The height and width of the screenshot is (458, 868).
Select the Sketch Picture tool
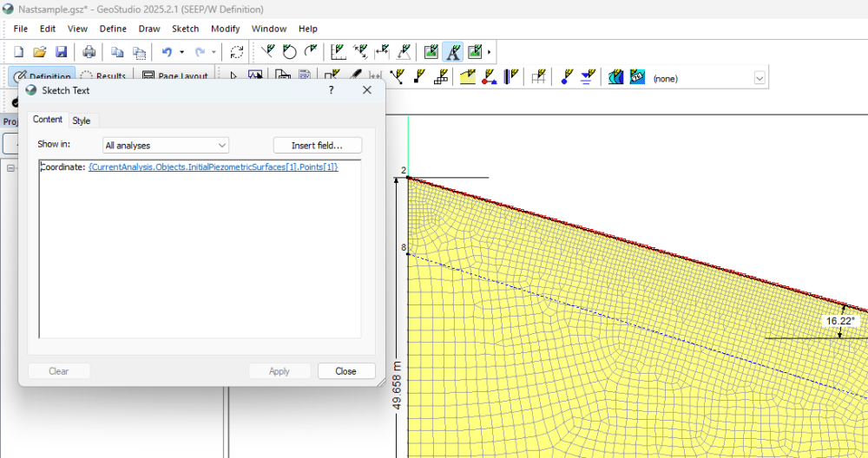click(431, 52)
